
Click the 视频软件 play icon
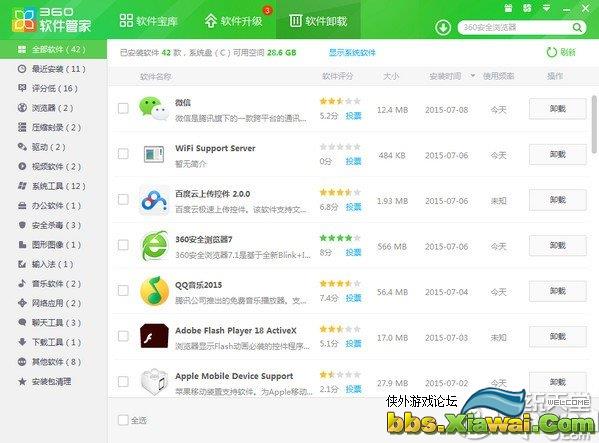pyautogui.click(x=22, y=166)
